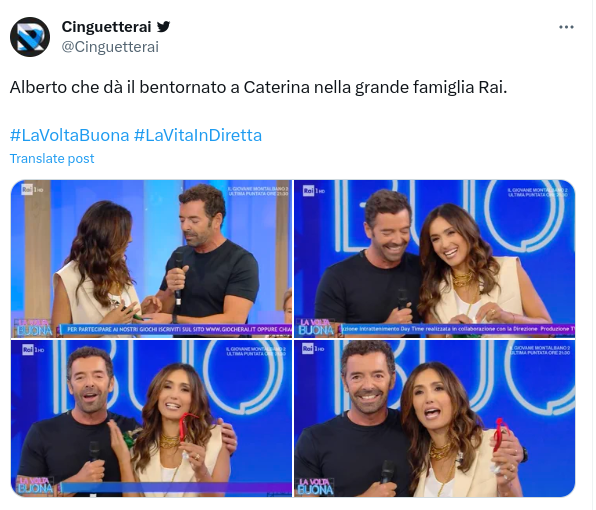Open the Cinguetterai profile avatar

(x=30, y=37)
